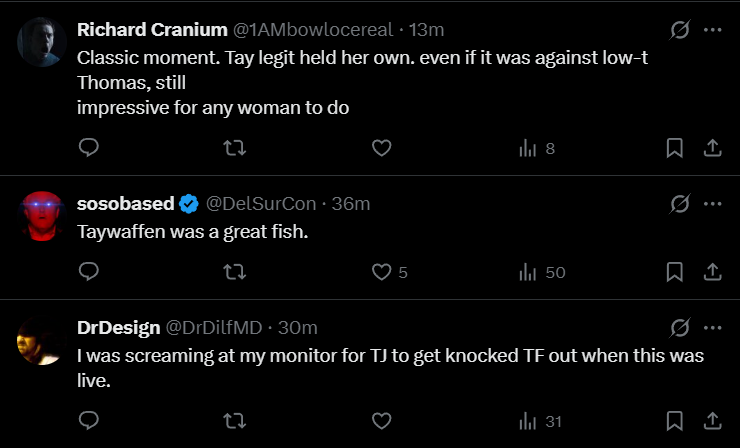The image size is (740, 448).
Task: Open DrDesign's tweet via 30m timestamp
Action: click(298, 328)
